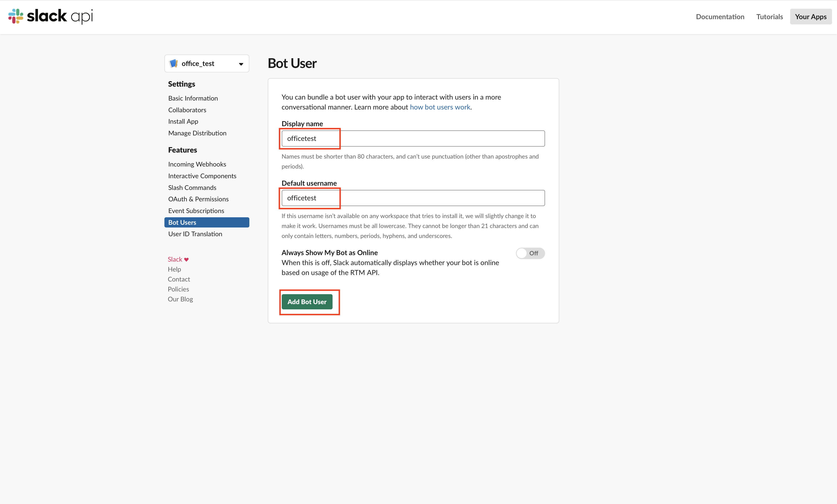Open Interactive Components feature
837x504 pixels.
click(202, 176)
